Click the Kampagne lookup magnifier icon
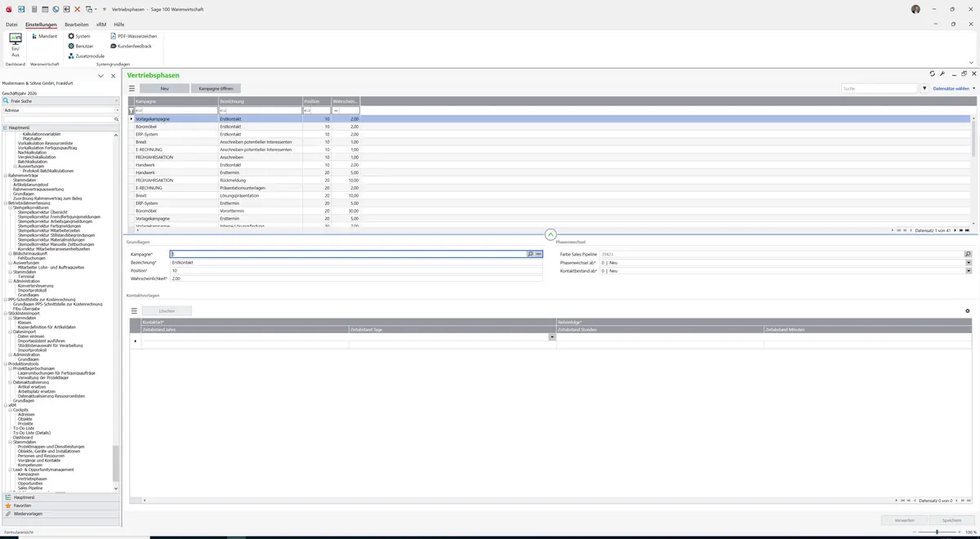This screenshot has height=539, width=980. (x=530, y=254)
